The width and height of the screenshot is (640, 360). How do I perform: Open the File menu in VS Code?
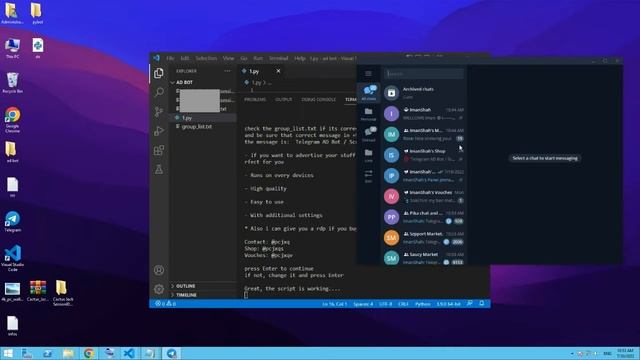click(170, 58)
